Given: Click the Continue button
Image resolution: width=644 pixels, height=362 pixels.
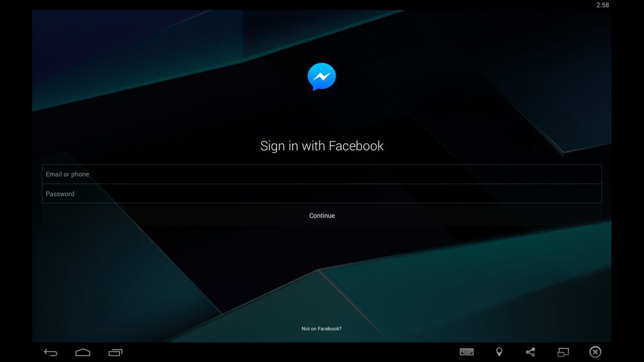Looking at the screenshot, I should coord(322,216).
